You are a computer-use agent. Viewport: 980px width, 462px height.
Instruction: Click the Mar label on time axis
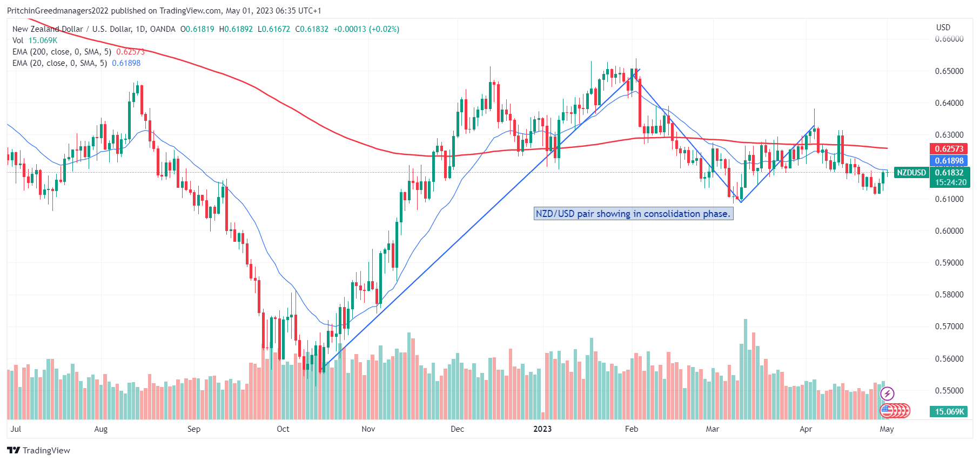(713, 429)
